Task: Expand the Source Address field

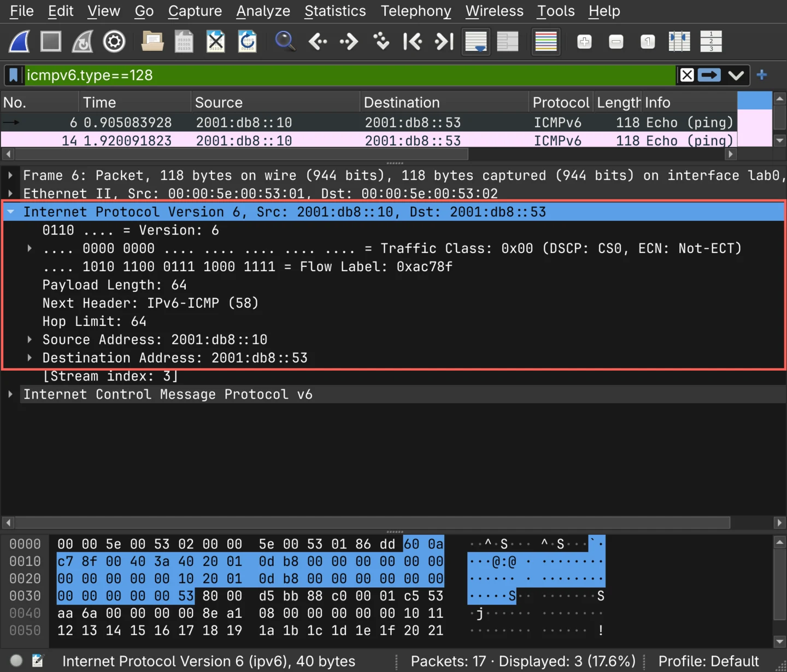Action: (30, 340)
